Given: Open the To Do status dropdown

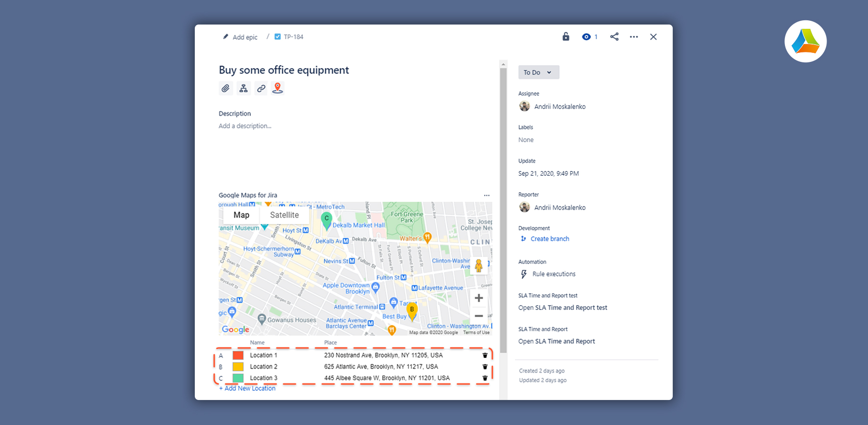Looking at the screenshot, I should 539,72.
